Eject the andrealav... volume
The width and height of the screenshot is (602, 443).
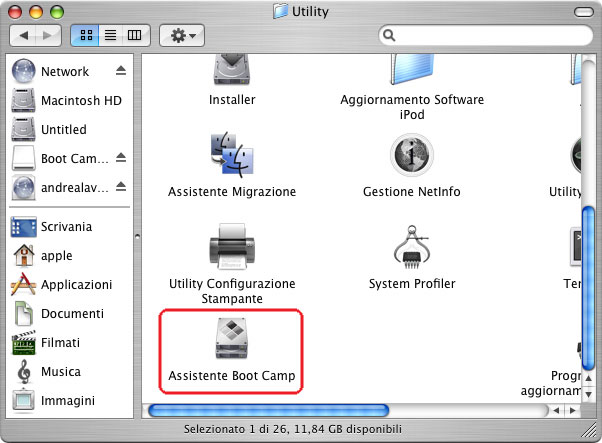tap(121, 187)
